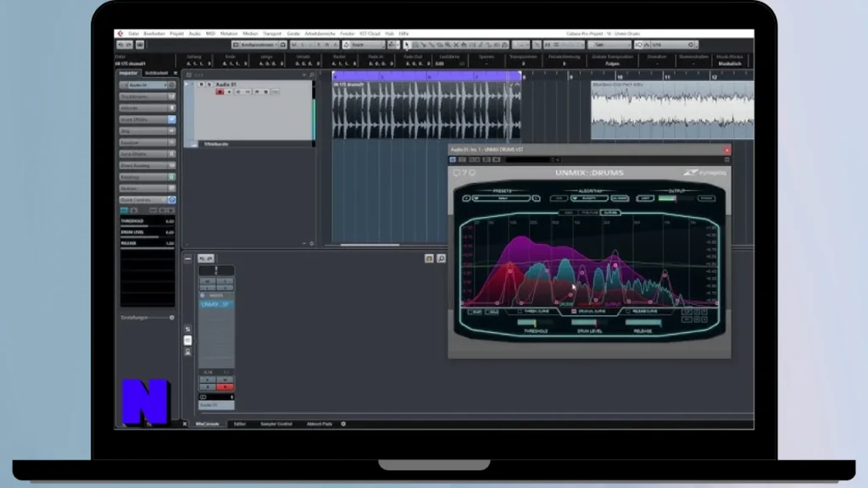Screen dimensions: 868x488
Task: Click the UNMIX insert slot in mixer channel
Action: click(216, 304)
